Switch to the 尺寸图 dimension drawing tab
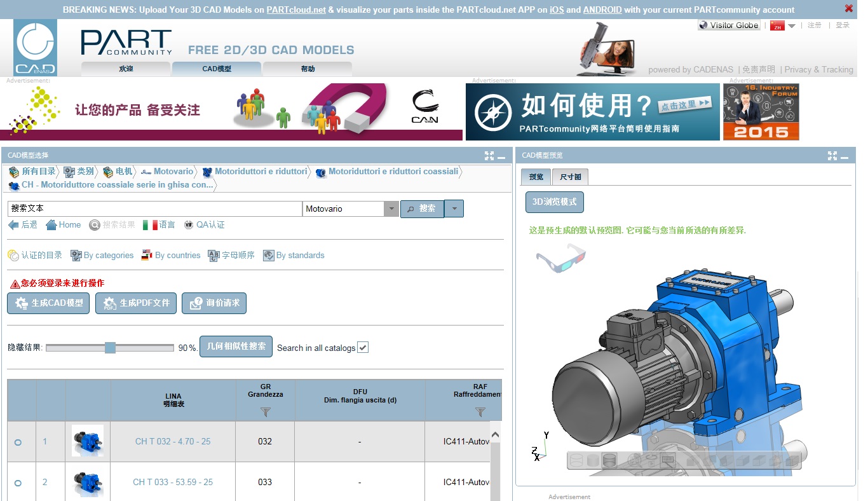Viewport: 868px width, 501px height. point(571,177)
